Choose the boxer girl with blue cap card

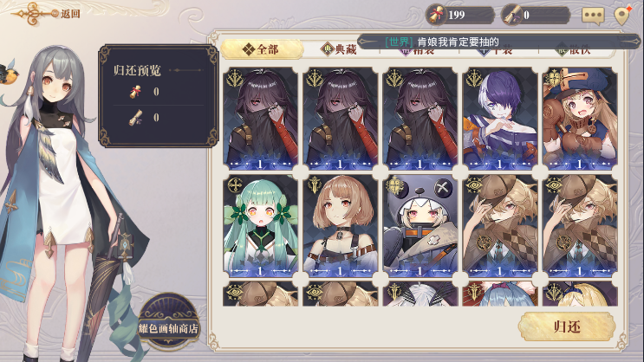580,119
